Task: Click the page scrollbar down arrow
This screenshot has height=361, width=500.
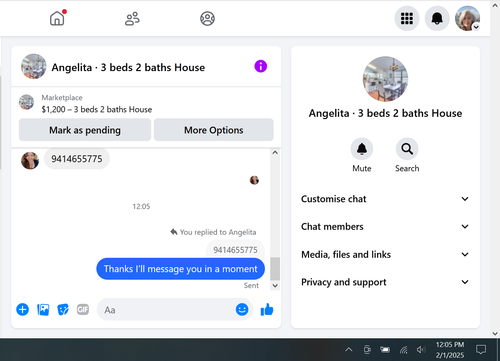Action: (x=495, y=333)
